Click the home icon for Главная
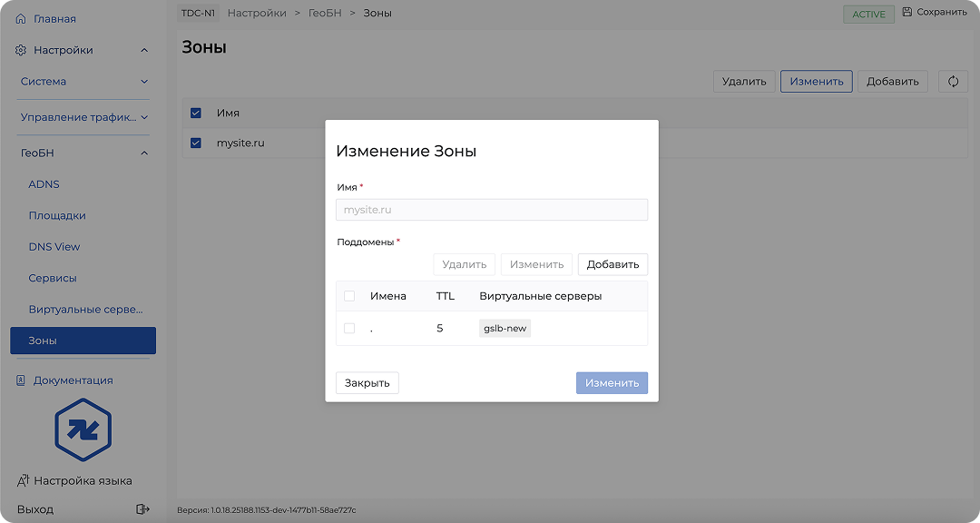The height and width of the screenshot is (523, 980). (21, 19)
